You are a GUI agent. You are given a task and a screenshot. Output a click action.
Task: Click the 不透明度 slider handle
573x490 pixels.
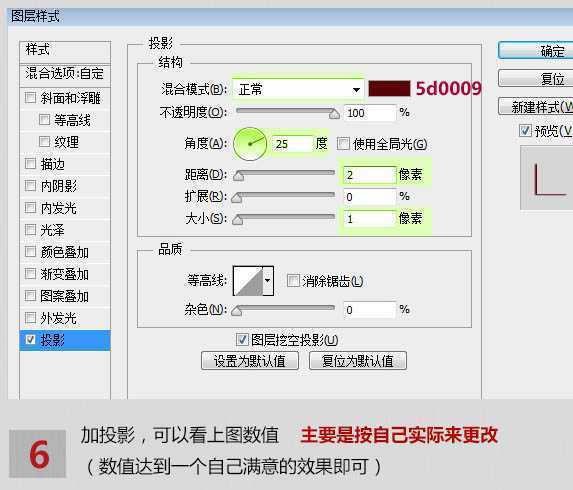pos(334,114)
